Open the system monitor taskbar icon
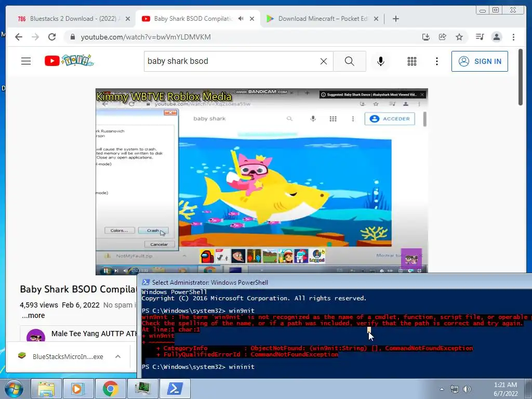 click(x=142, y=389)
